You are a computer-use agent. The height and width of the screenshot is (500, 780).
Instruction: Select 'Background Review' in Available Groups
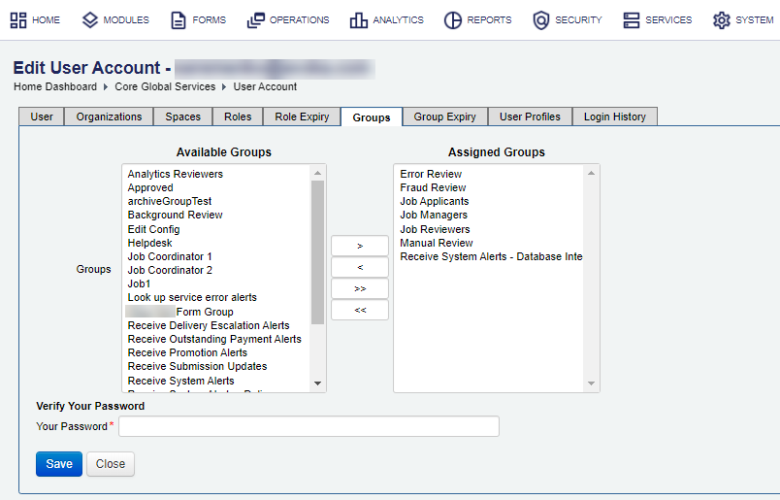pyautogui.click(x=175, y=215)
